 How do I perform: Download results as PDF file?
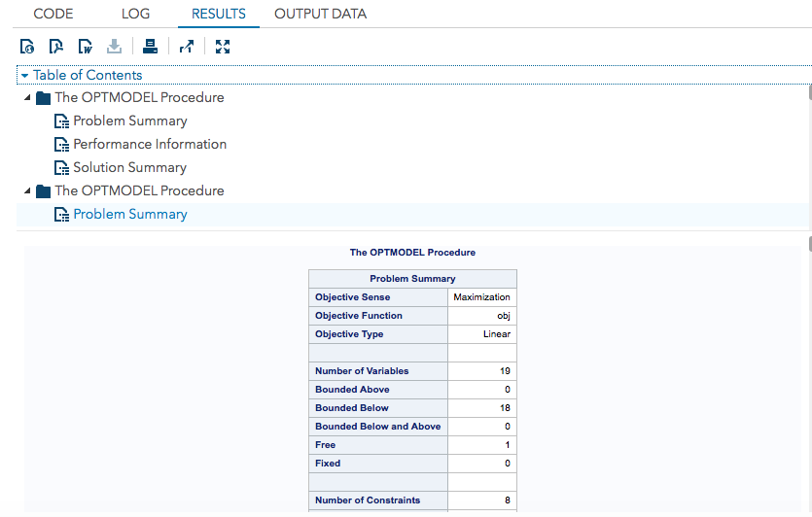56,46
